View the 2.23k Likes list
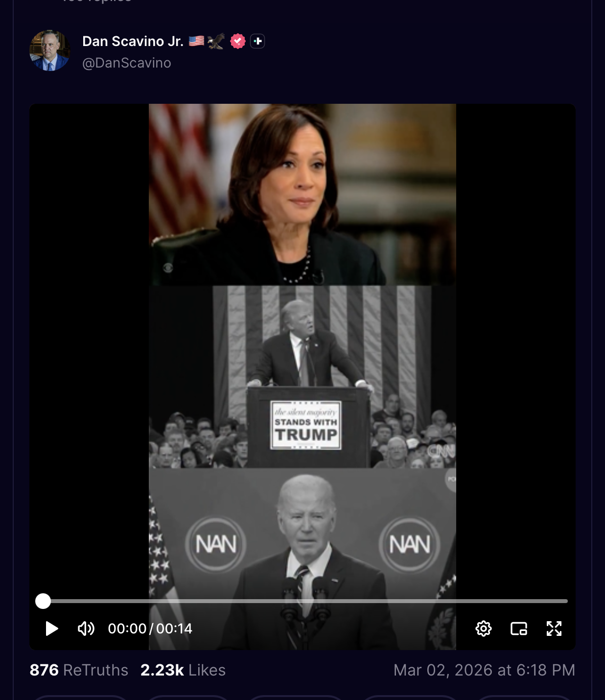The image size is (605, 700). point(183,670)
